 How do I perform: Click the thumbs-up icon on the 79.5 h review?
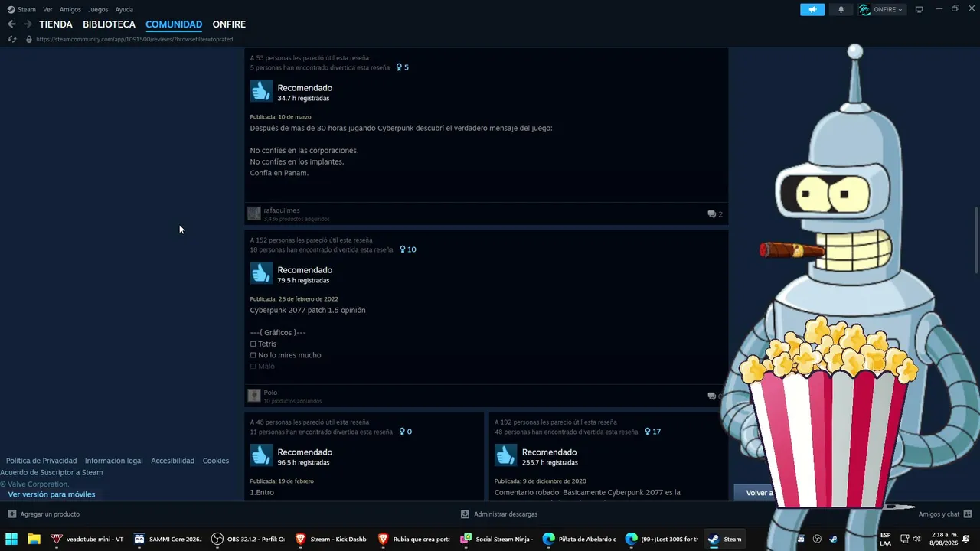pos(261,273)
